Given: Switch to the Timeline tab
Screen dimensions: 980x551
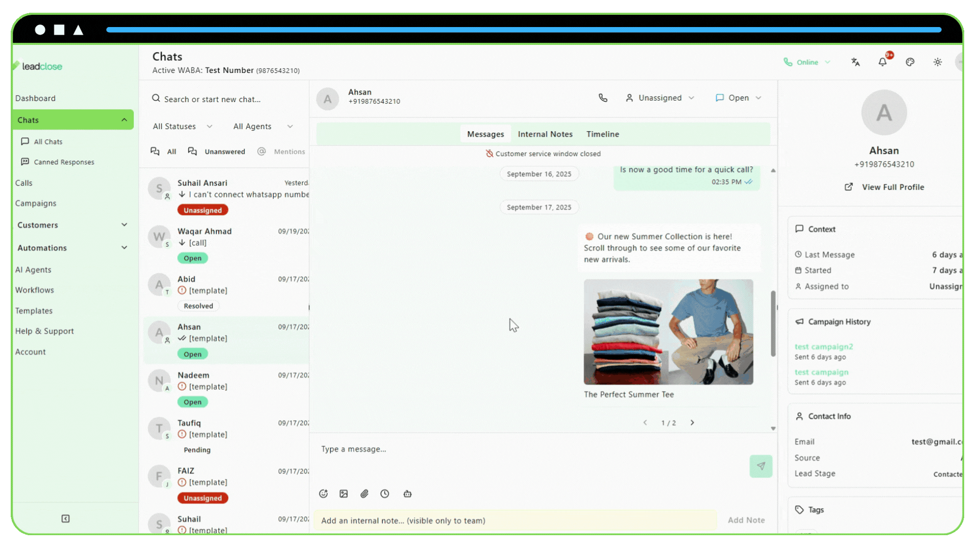Looking at the screenshot, I should point(602,134).
